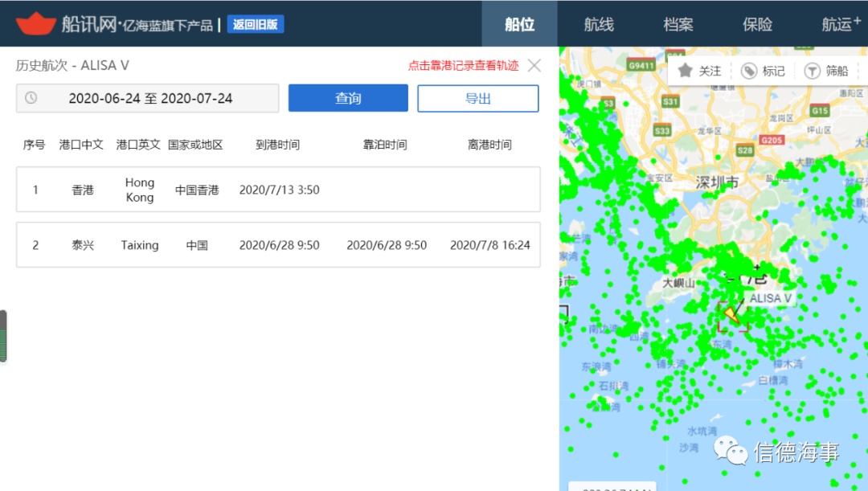Viewport: 868px width, 491px height.
Task: Click the ALISA V label on map
Action: (x=770, y=298)
